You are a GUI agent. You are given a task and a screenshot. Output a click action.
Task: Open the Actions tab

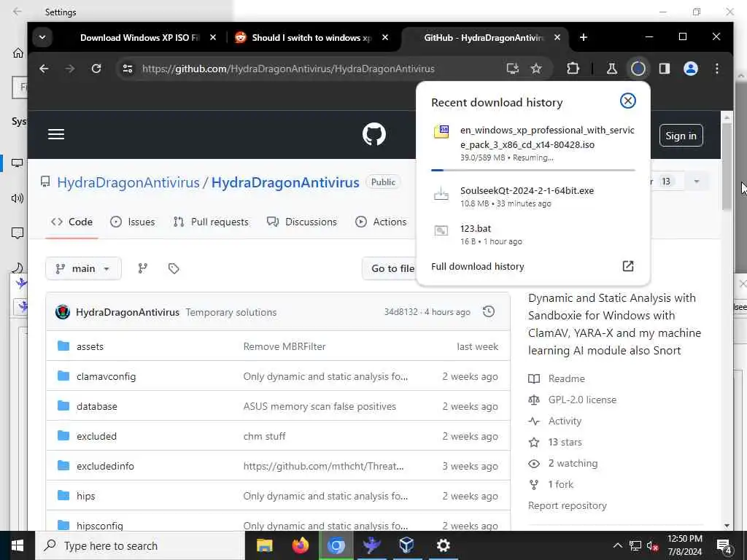381,222
